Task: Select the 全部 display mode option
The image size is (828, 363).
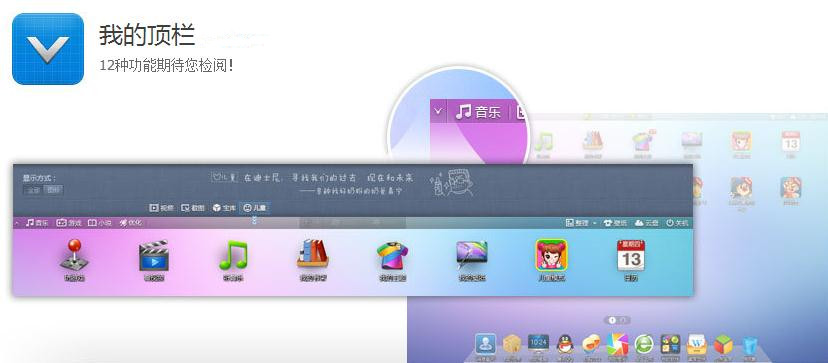Action: tap(33, 190)
